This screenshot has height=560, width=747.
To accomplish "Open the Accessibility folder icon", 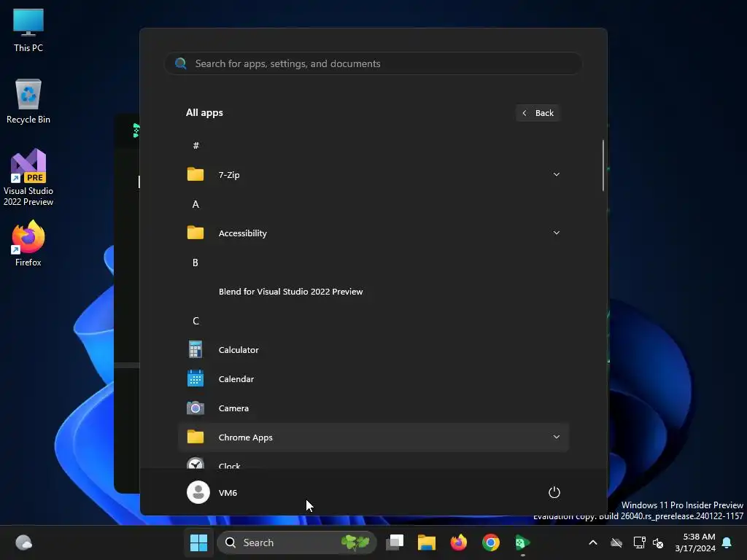I will point(196,233).
